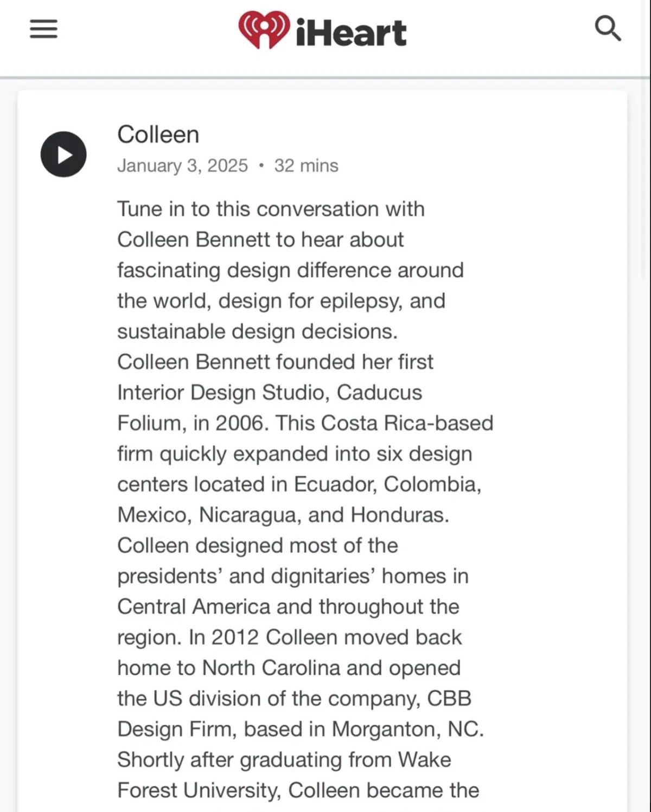The image size is (651, 812).
Task: Open the Colleen episode title
Action: [158, 135]
